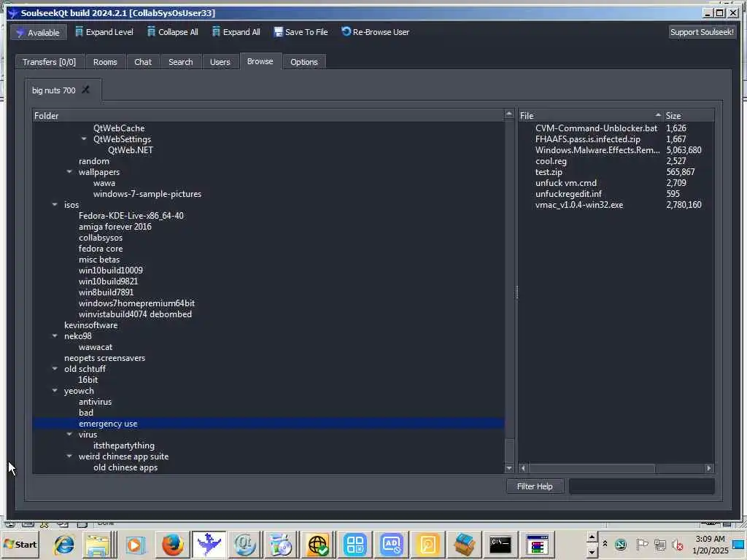This screenshot has width=747, height=560.
Task: Select the windows-7-sample-pictures folder
Action: coord(147,194)
